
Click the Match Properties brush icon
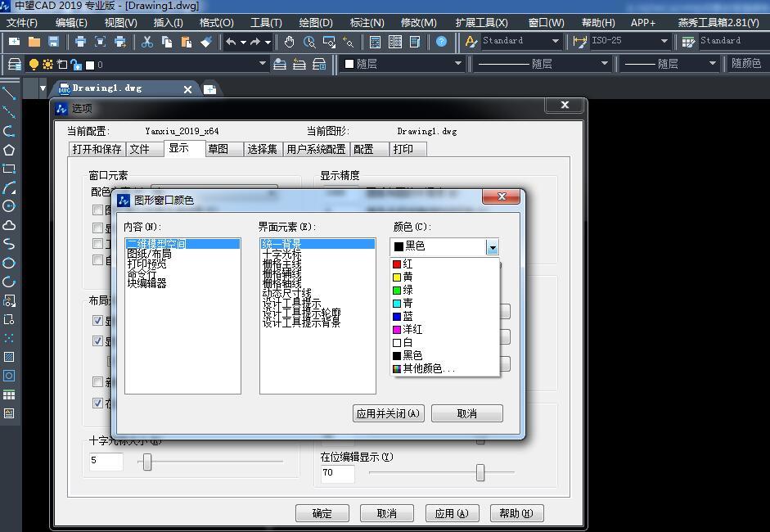(206, 43)
